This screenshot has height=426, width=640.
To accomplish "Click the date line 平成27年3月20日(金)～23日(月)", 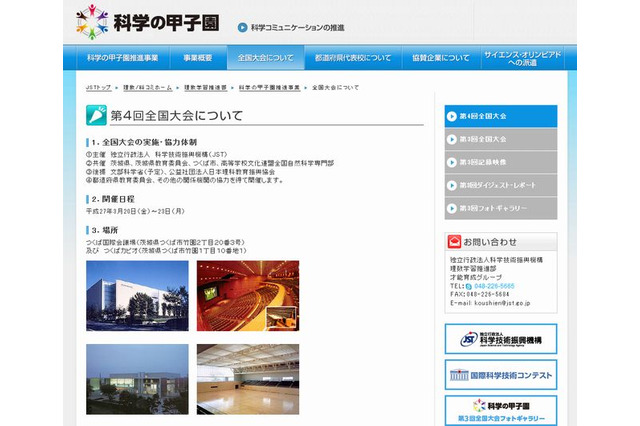I will [x=136, y=211].
